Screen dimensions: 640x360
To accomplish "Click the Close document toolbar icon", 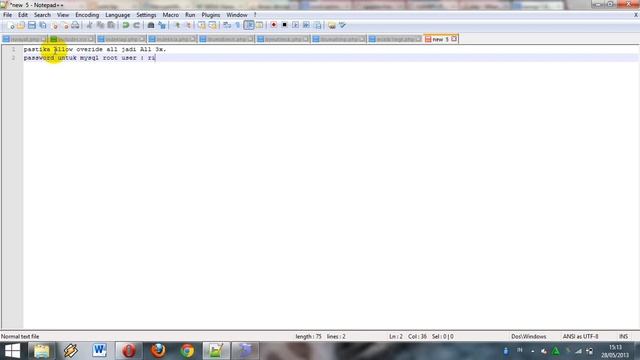I will pos(53,25).
